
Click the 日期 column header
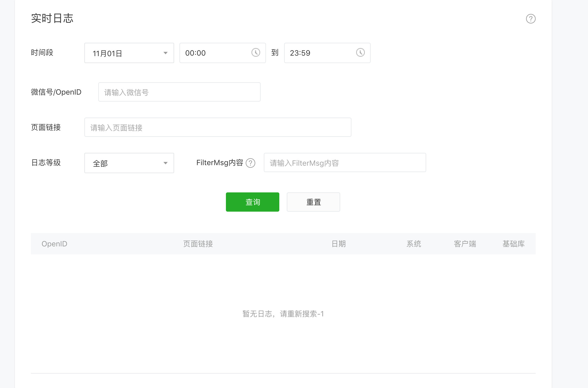[339, 244]
